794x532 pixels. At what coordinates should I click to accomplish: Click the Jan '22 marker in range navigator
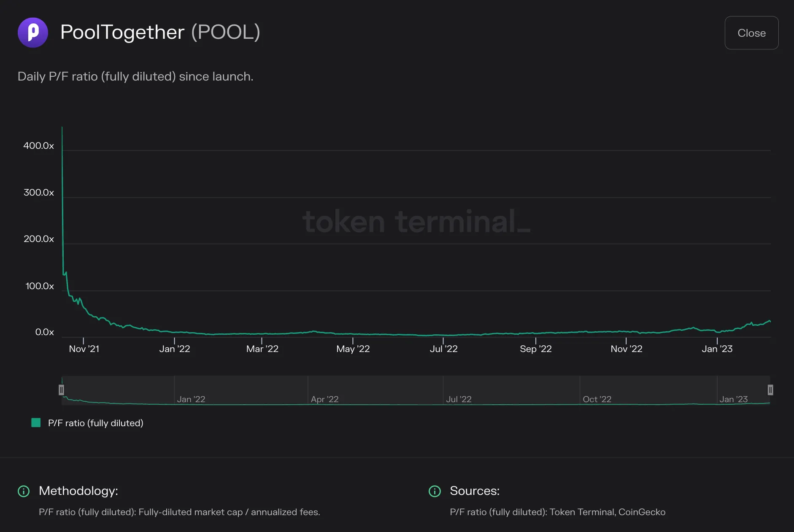tap(191, 399)
